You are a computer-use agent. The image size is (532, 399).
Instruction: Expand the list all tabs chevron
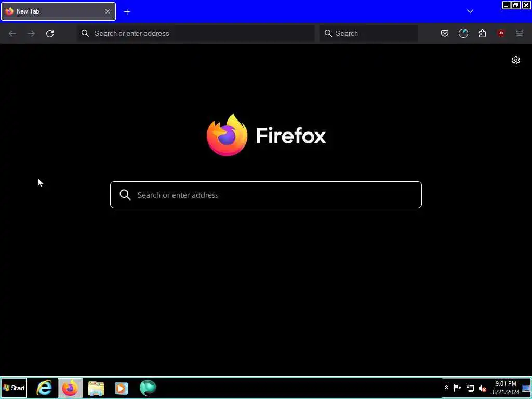pos(470,11)
